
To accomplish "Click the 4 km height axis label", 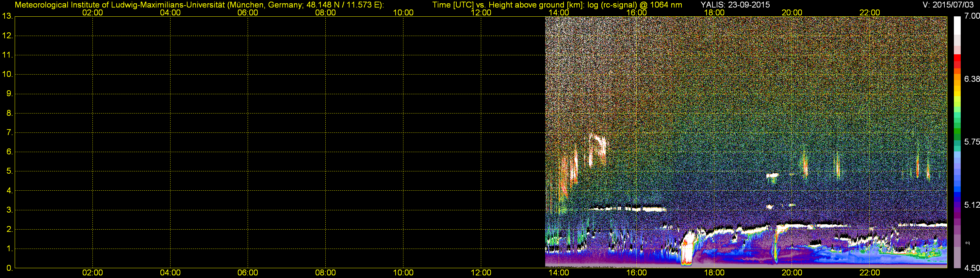I will [x=9, y=191].
